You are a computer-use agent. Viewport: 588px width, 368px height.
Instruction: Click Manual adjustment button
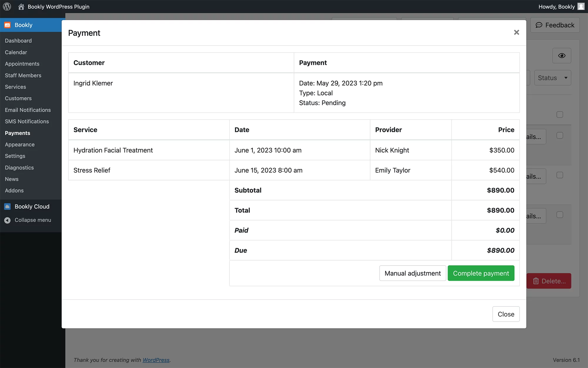tap(413, 273)
